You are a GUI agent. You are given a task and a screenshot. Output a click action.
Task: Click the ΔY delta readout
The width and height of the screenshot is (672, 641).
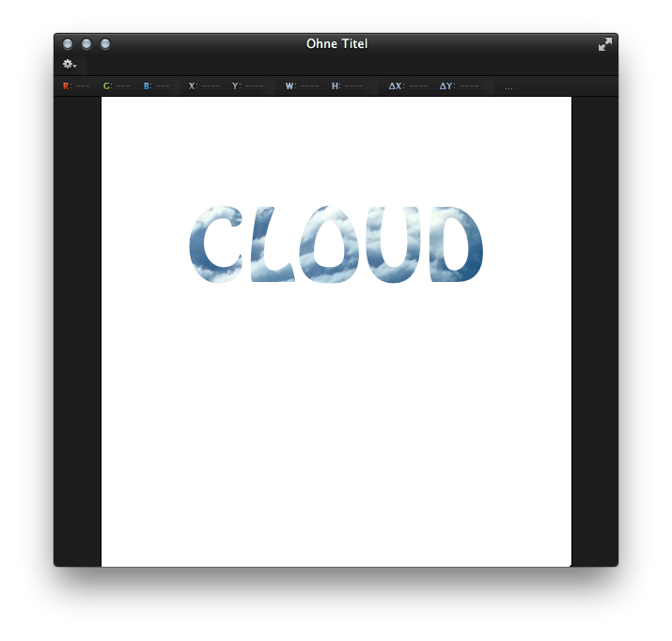[459, 86]
